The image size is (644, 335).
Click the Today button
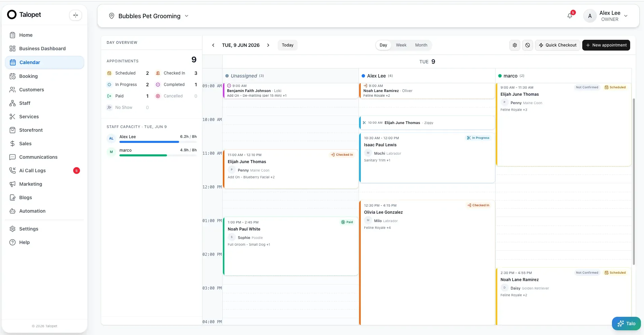[287, 45]
